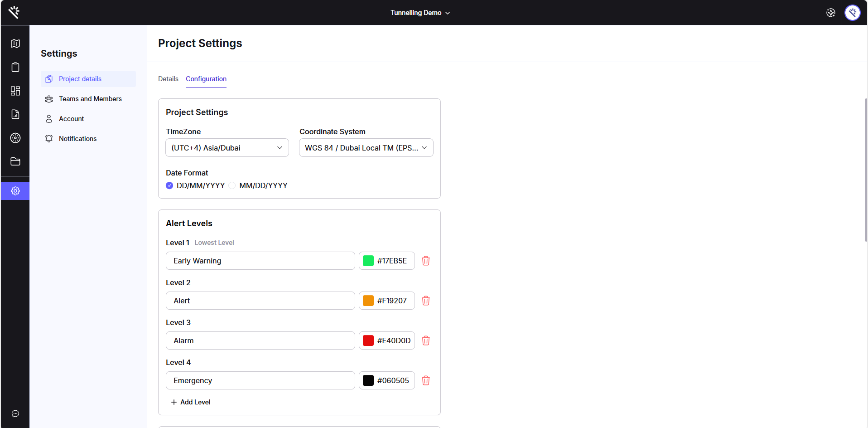The height and width of the screenshot is (428, 868).
Task: Click Add Level button
Action: (191, 402)
